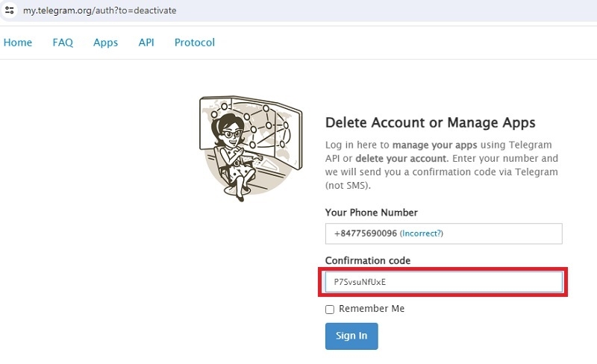This screenshot has width=597, height=364.
Task: Click the "Remember Me" label text
Action: [372, 309]
